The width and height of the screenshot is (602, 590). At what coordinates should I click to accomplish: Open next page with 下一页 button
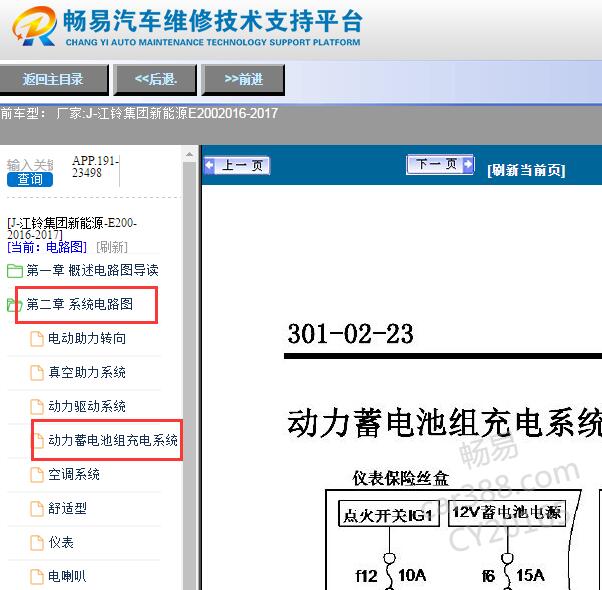[x=440, y=164]
